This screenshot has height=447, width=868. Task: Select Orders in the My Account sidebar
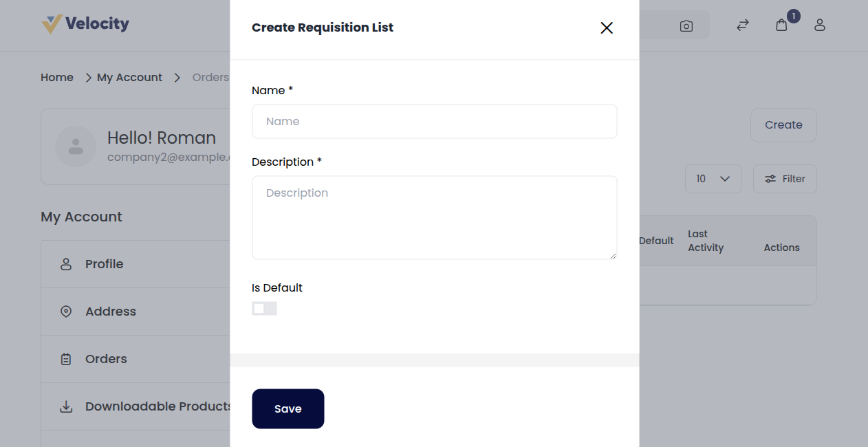105,358
